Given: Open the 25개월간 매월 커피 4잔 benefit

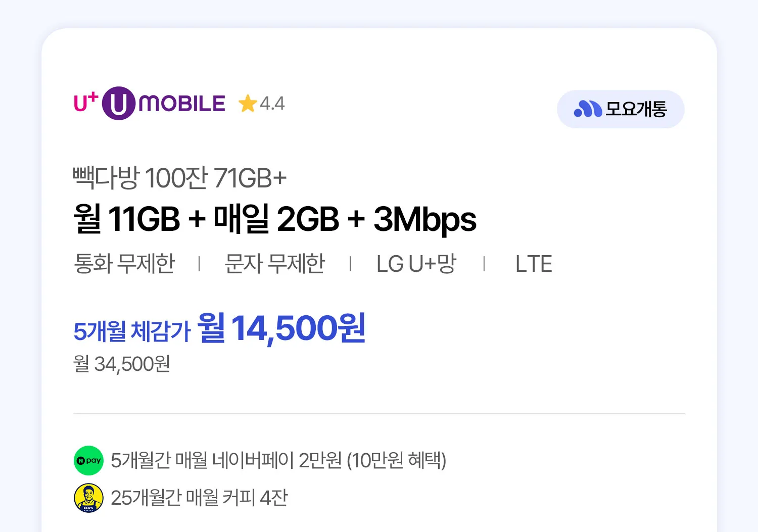Looking at the screenshot, I should pyautogui.click(x=199, y=498).
